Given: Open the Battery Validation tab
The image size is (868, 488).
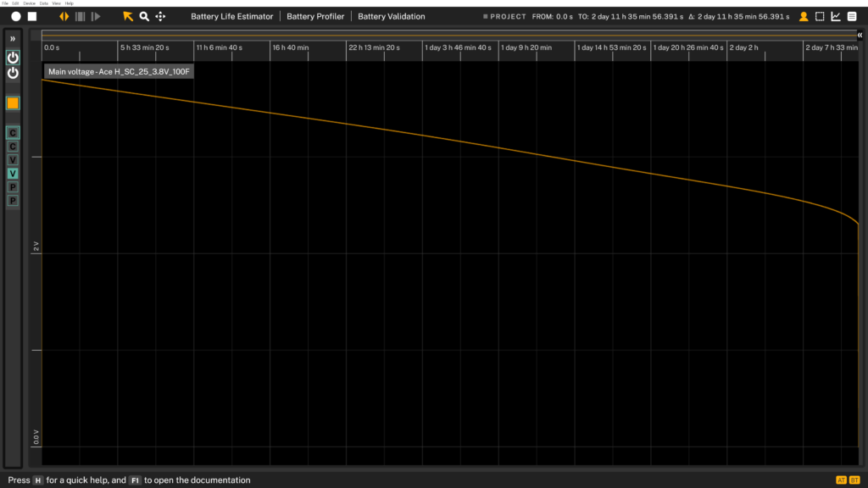Looking at the screenshot, I should tap(391, 15).
